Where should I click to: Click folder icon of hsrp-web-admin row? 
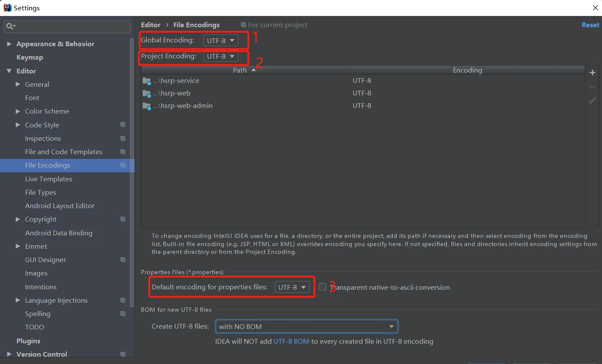coord(147,106)
